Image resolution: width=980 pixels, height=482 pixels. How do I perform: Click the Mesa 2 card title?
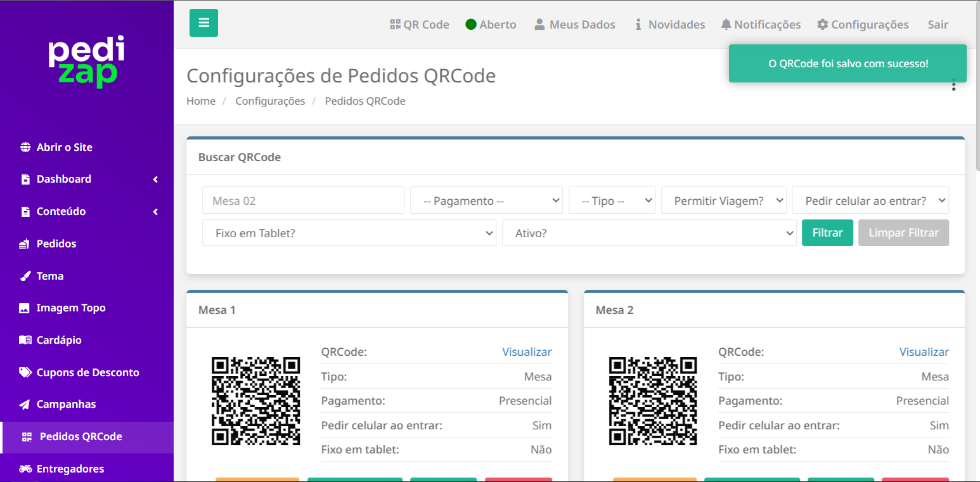point(614,310)
